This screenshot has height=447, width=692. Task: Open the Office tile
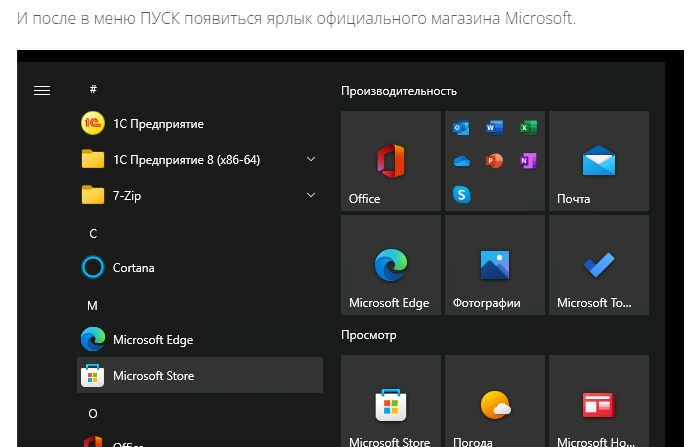coord(391,161)
